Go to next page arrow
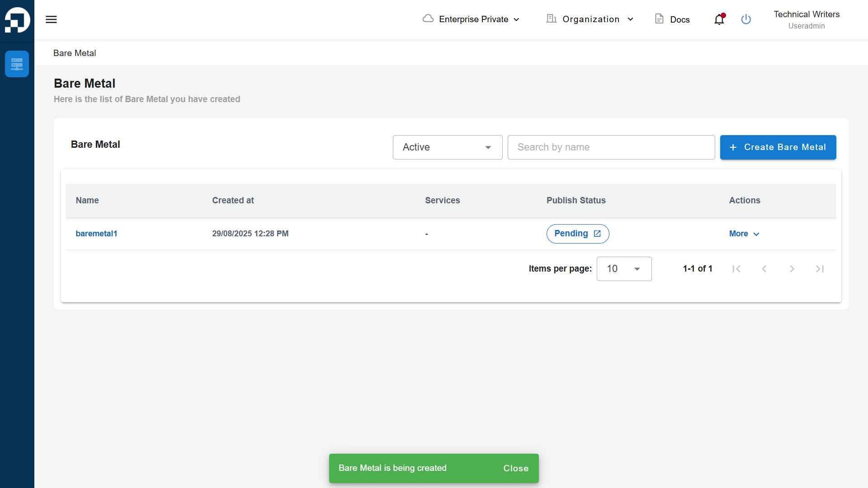Image resolution: width=868 pixels, height=488 pixels. click(x=792, y=269)
